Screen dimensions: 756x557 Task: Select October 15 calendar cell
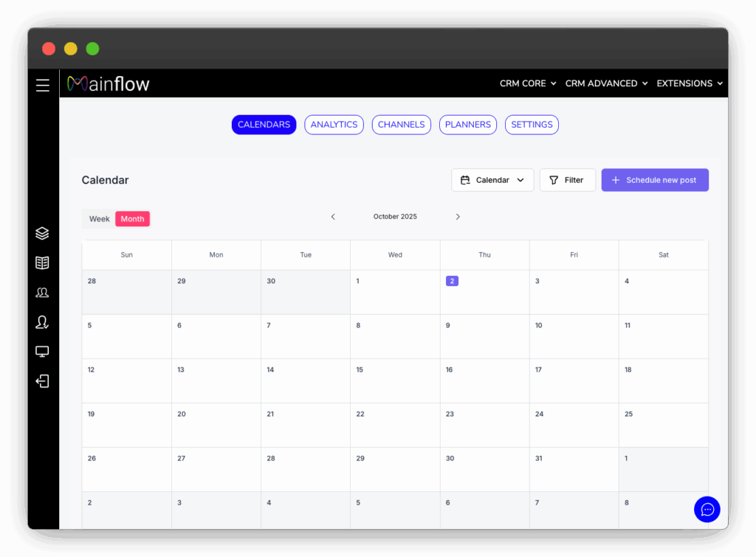coord(395,381)
